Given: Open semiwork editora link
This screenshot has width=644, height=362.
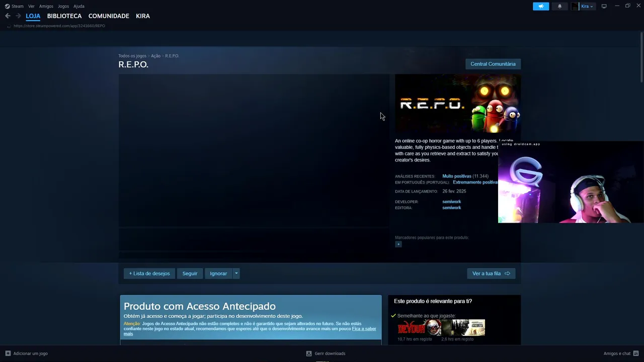Looking at the screenshot, I should [452, 208].
